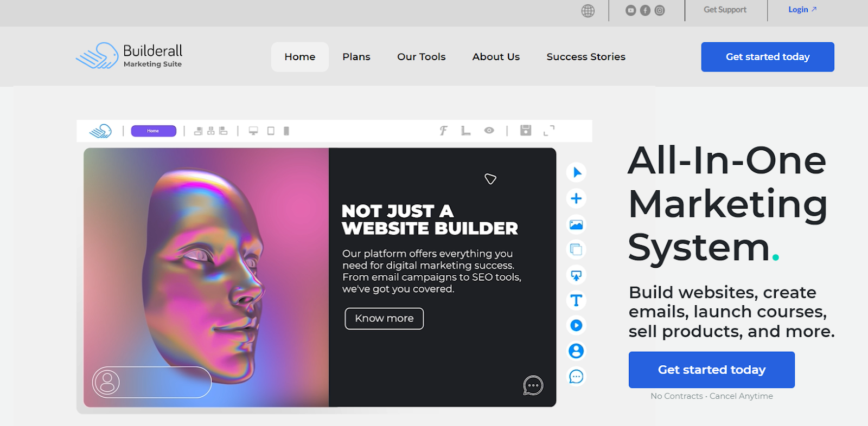
Task: Click the middle alignment layout icon
Action: click(x=211, y=131)
